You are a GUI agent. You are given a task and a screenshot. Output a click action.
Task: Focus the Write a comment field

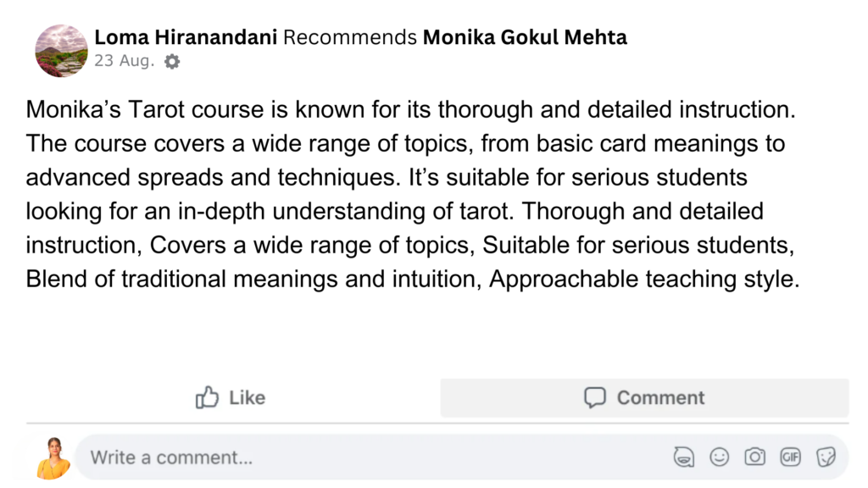[339, 457]
